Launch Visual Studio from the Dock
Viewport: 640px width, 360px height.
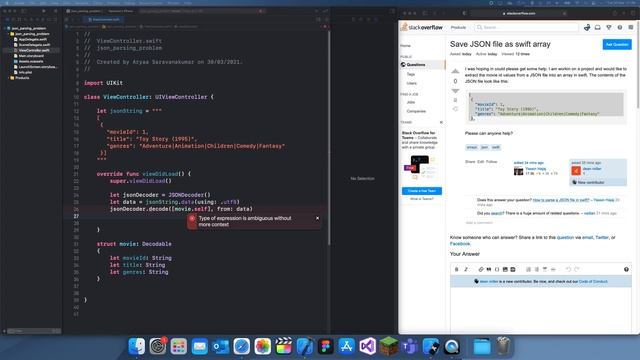click(x=367, y=347)
